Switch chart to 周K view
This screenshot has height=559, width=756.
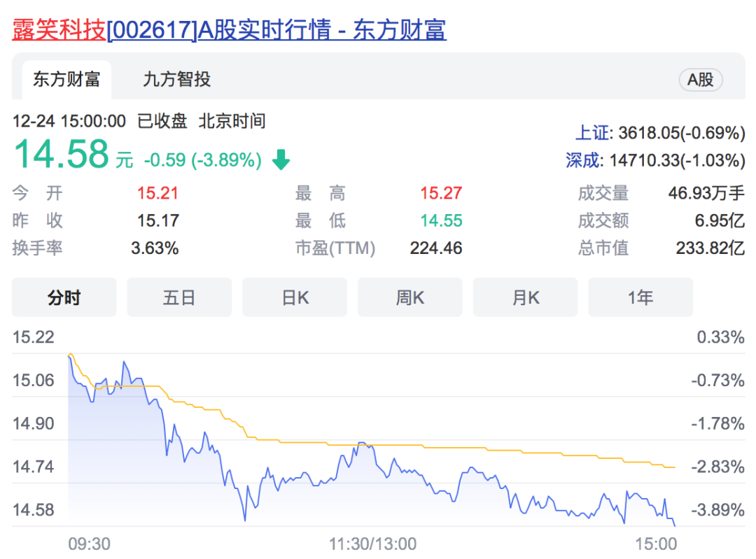coord(409,297)
